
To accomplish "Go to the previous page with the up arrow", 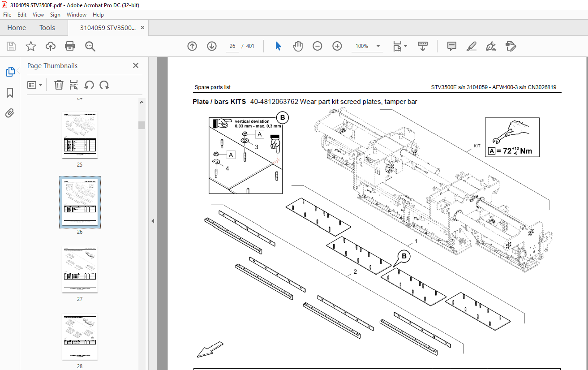I will [x=192, y=46].
